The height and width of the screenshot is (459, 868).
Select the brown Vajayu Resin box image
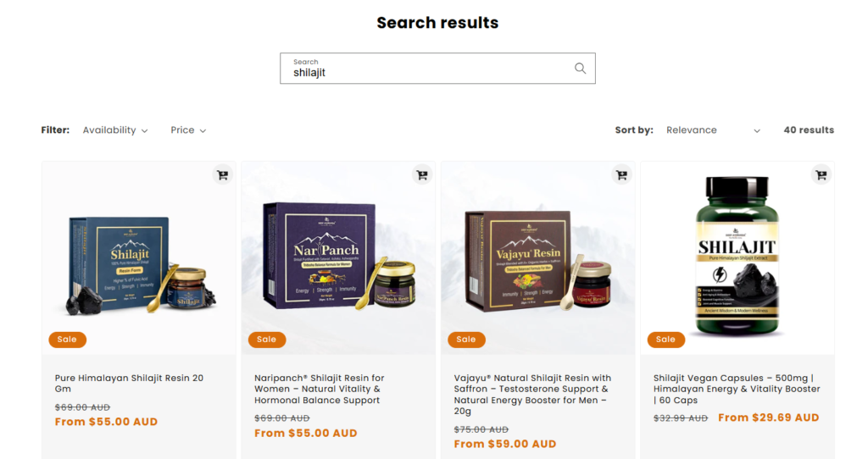tap(538, 260)
